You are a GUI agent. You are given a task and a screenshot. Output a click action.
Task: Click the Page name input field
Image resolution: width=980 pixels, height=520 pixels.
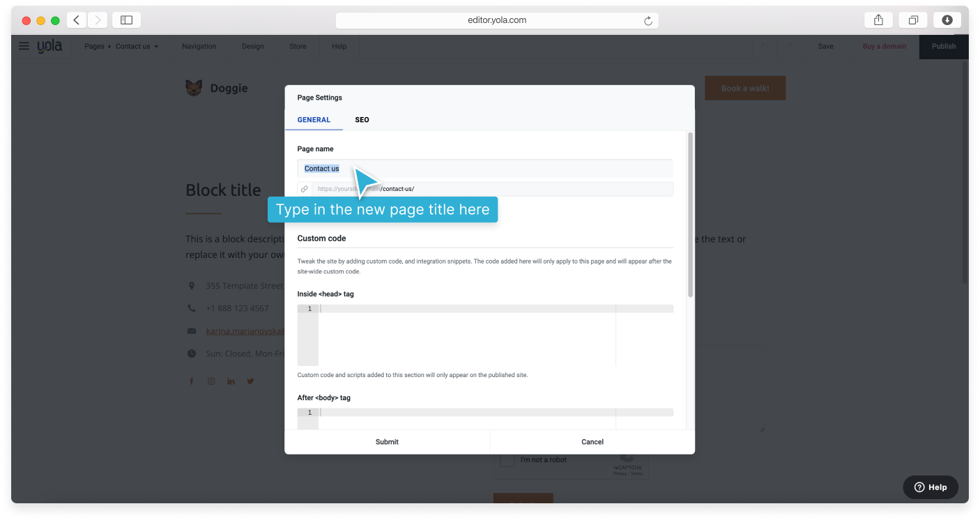point(488,169)
